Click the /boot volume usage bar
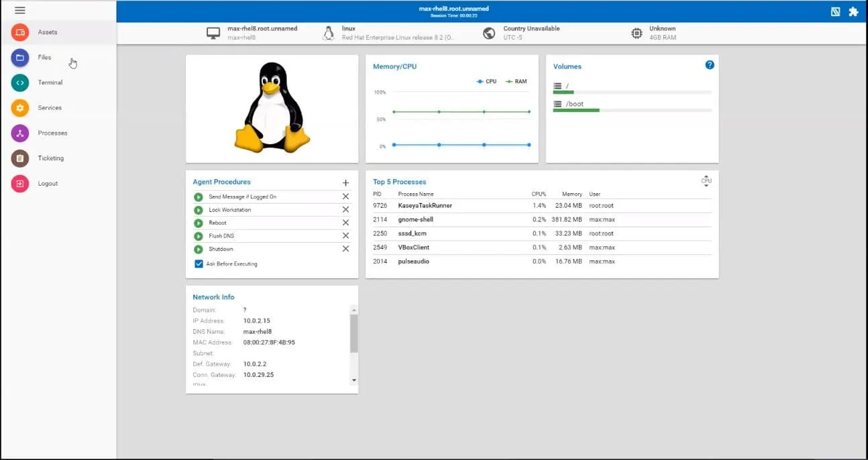 (632, 110)
